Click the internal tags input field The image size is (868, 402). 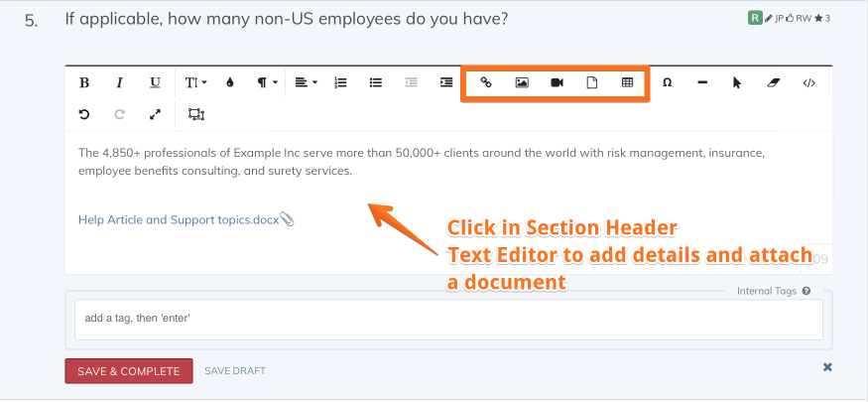pyautogui.click(x=448, y=320)
